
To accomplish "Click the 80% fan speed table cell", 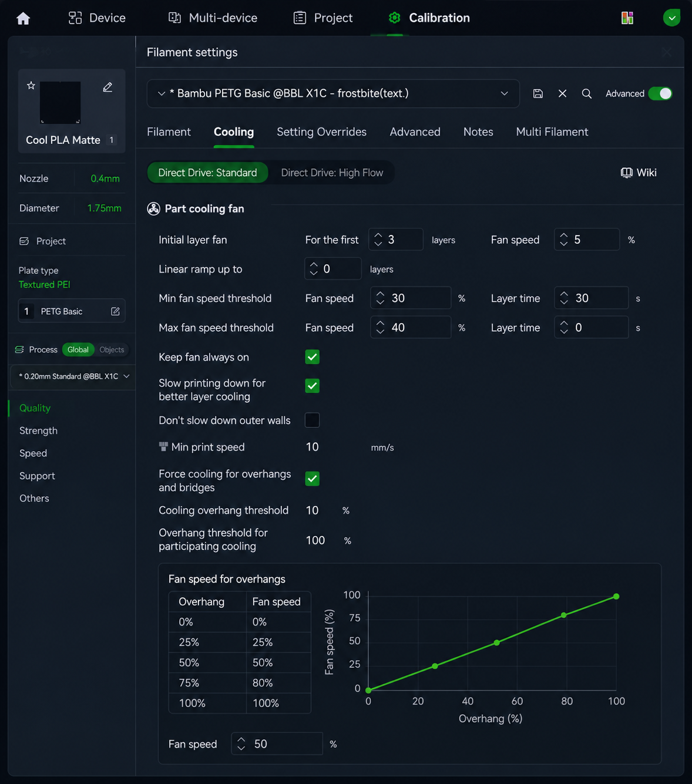I will tap(278, 683).
